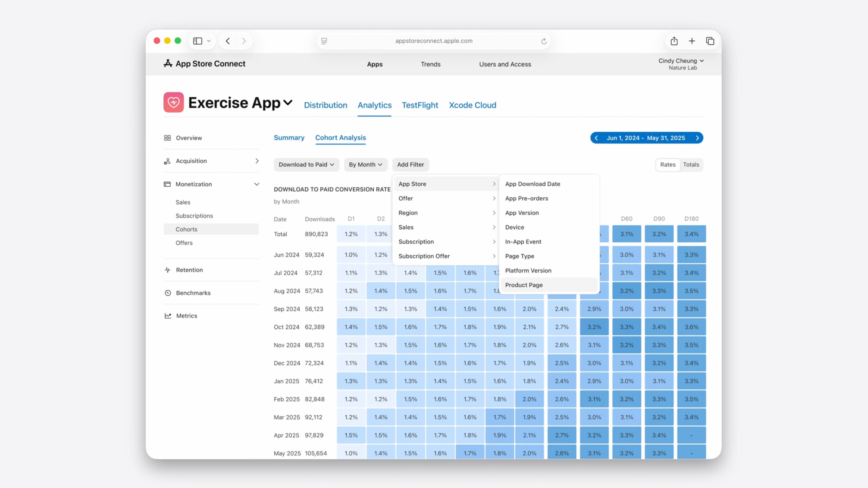
Task: Open a new tab with the plus icon
Action: 692,41
